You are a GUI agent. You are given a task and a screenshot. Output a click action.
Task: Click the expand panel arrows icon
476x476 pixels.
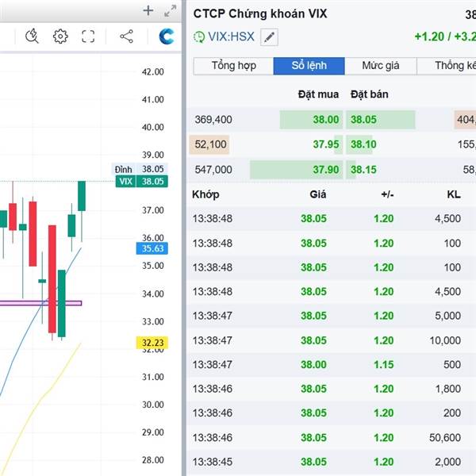(x=171, y=11)
